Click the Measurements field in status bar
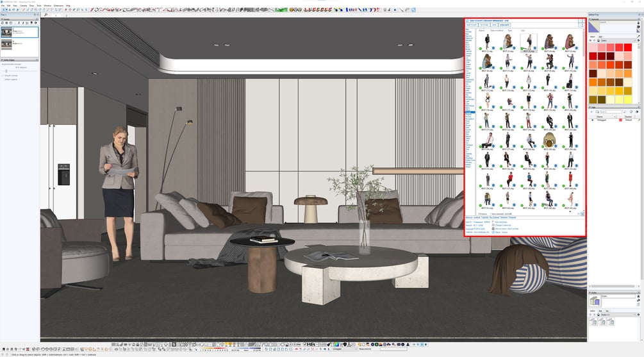644x357 pixels. point(393,349)
